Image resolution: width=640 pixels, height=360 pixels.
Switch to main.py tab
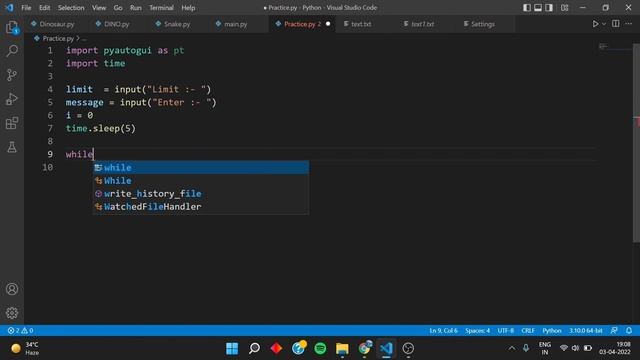click(x=236, y=24)
